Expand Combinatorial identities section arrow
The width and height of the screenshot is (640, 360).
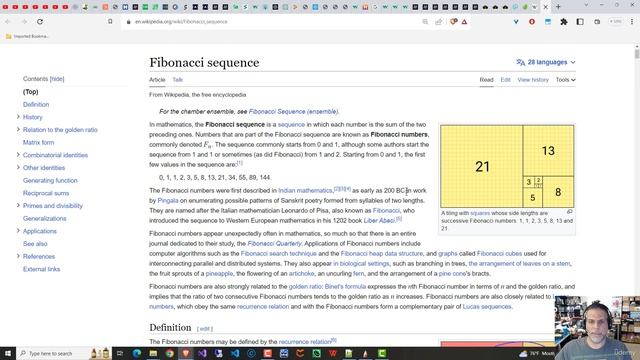tap(18, 155)
